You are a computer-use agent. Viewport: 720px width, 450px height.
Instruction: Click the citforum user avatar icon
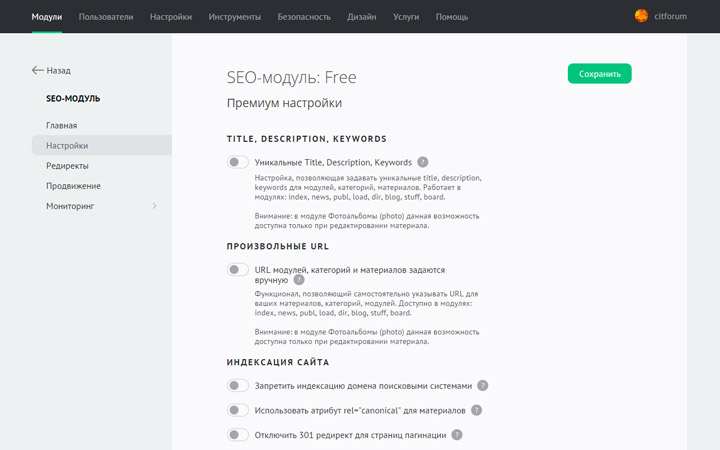tap(641, 16)
